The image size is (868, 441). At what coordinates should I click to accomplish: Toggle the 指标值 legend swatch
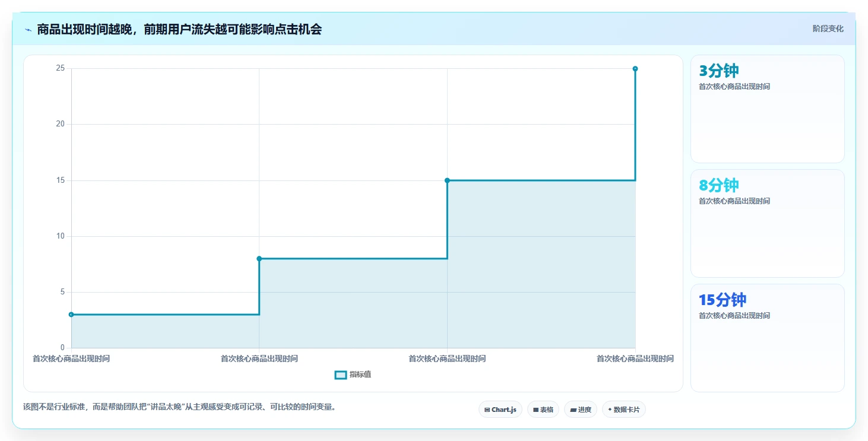click(x=341, y=375)
